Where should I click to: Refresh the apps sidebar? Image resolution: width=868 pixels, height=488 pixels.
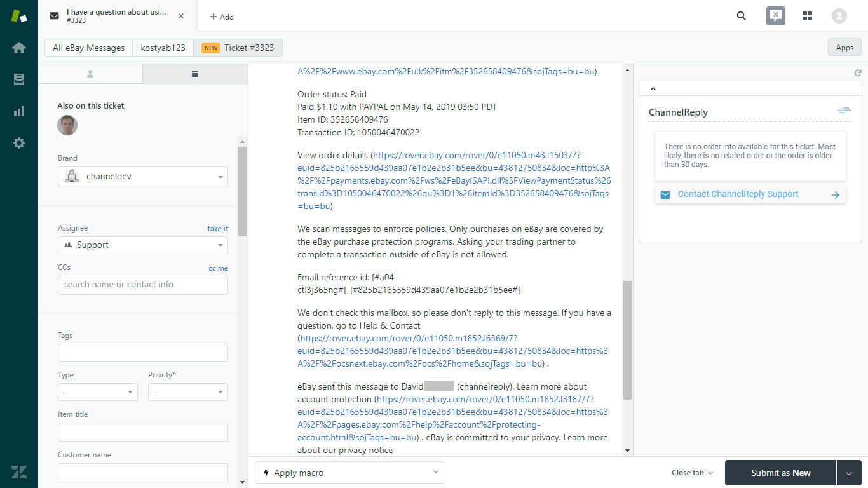pyautogui.click(x=858, y=74)
